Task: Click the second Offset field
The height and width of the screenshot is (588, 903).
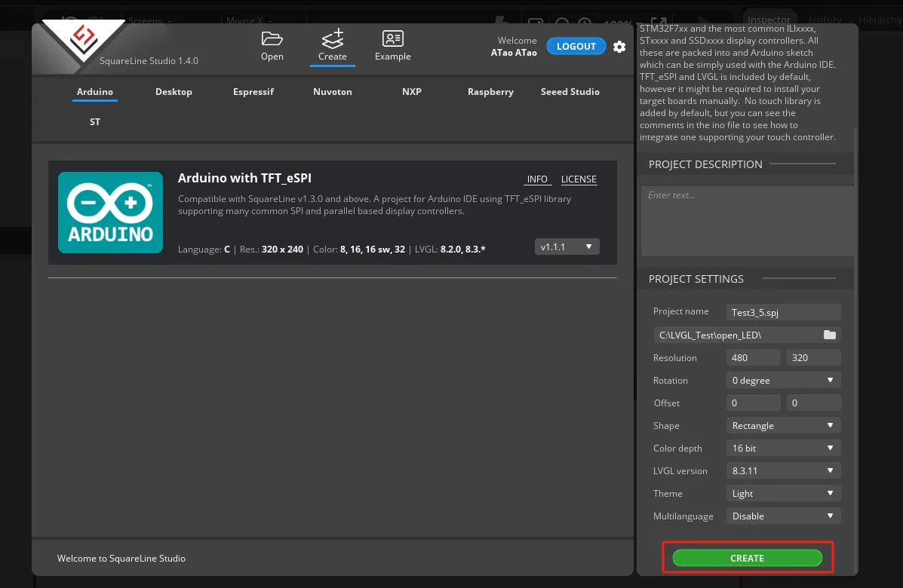Action: [x=814, y=403]
